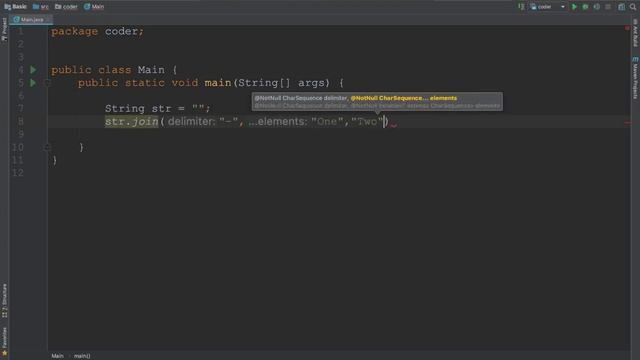The height and width of the screenshot is (360, 640).
Task: Click the Main breadcrumb at editor bottom
Action: point(57,356)
